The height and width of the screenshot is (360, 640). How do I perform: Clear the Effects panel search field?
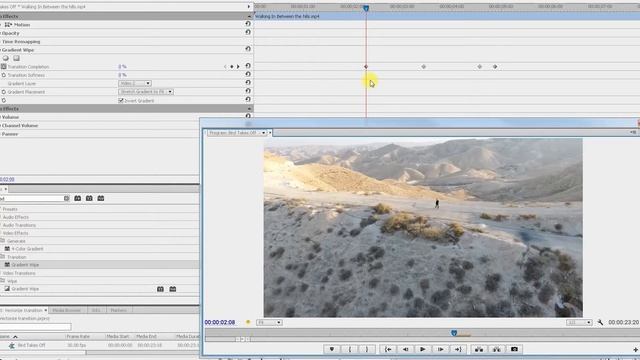[67, 198]
